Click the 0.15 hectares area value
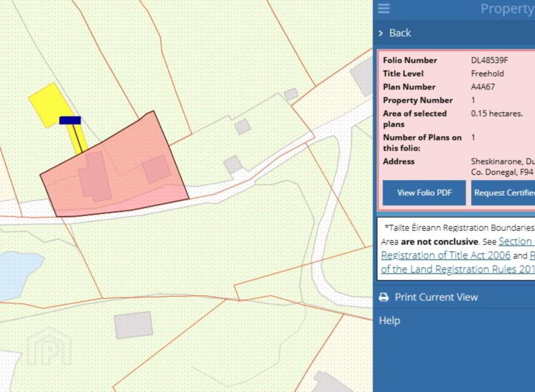 pos(497,114)
